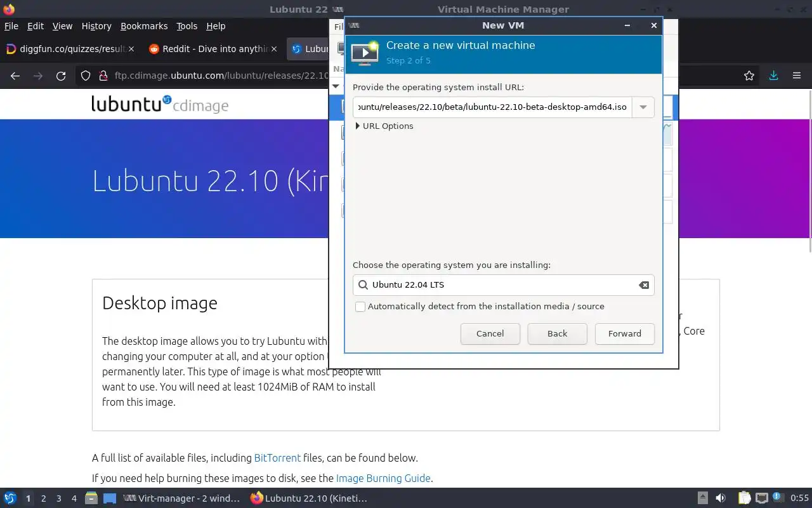Click the show desktop icon in the taskbar

coord(110,498)
